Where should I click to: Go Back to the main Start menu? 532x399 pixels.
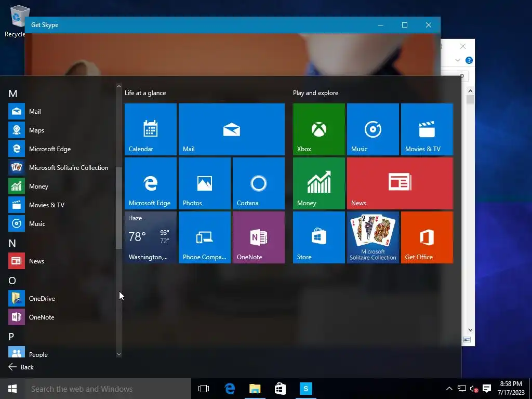click(x=21, y=367)
